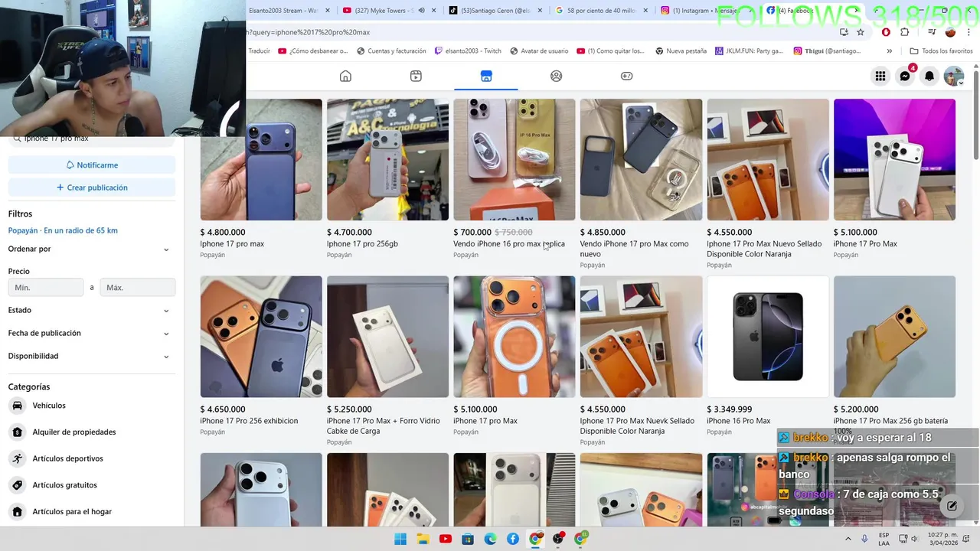Open Windows Start menu
Viewport: 980px width, 551px height.
400,539
